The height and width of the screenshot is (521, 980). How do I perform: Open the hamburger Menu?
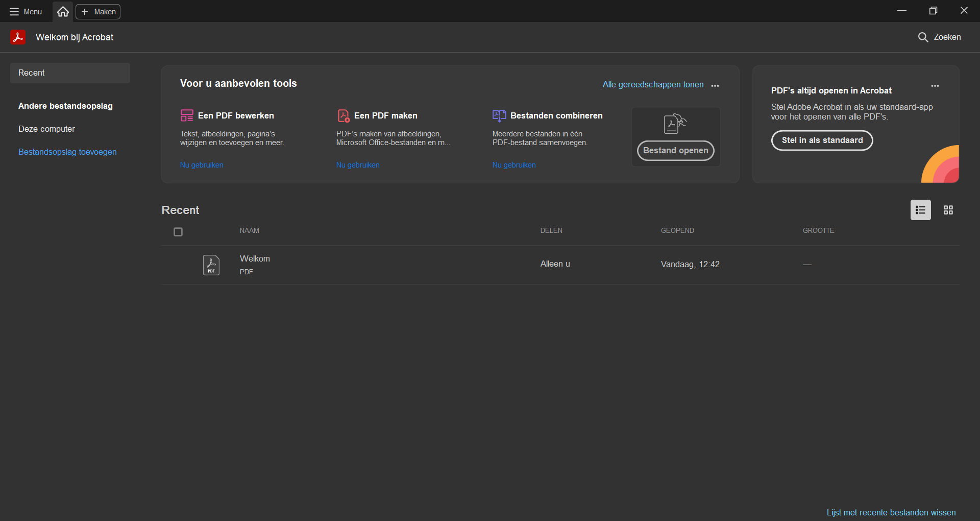tap(26, 12)
